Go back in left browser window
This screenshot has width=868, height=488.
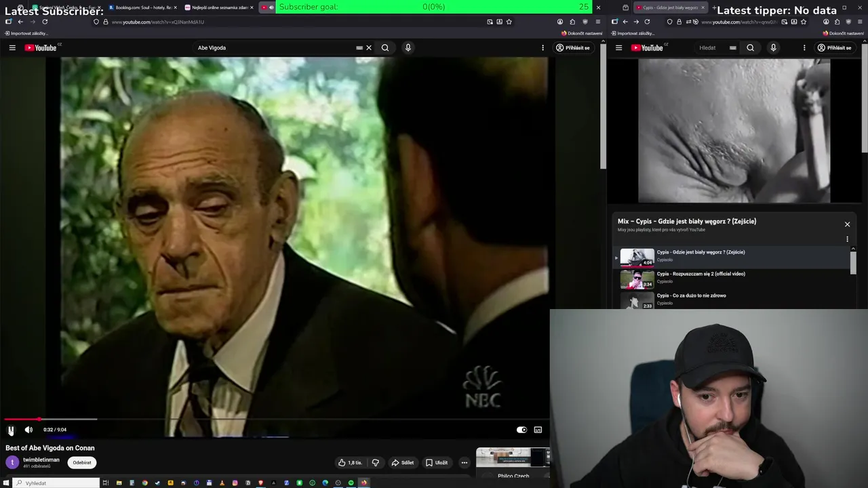(x=20, y=22)
